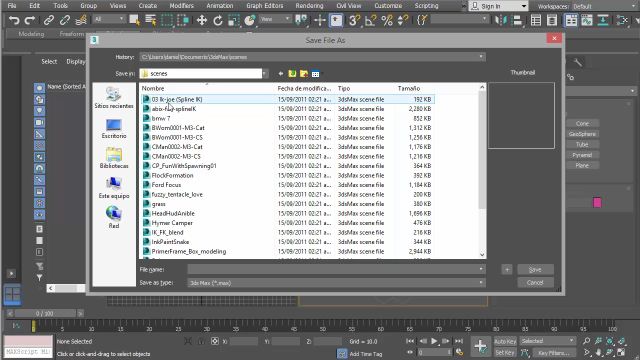Toggle the 3D Snaps button
640x360 pixels.
click(354, 20)
